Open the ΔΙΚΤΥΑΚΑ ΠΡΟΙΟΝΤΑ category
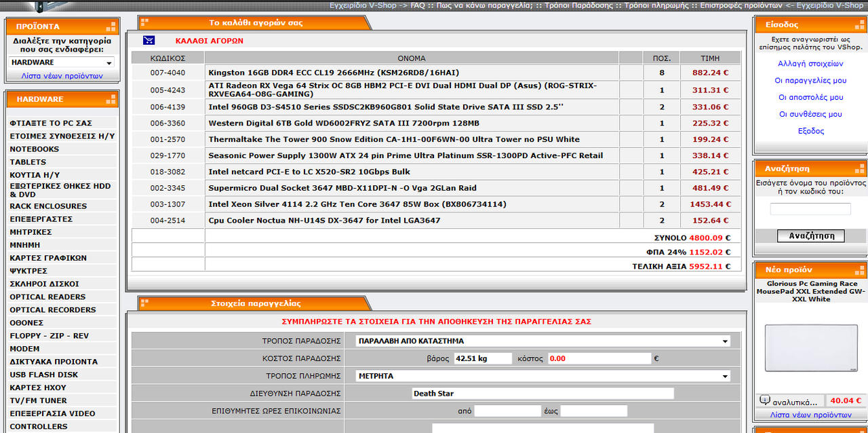The image size is (868, 433). tap(54, 362)
